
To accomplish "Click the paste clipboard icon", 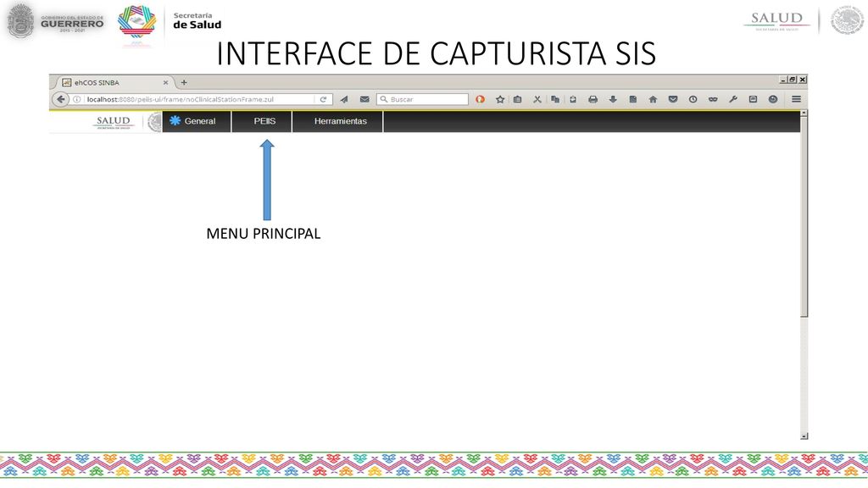I will tap(573, 100).
